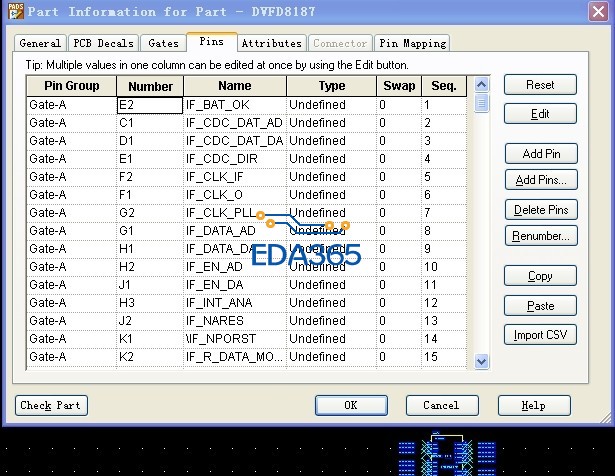The height and width of the screenshot is (476, 615).
Task: Click the Type cell of IF_NPORST row
Action: click(332, 339)
